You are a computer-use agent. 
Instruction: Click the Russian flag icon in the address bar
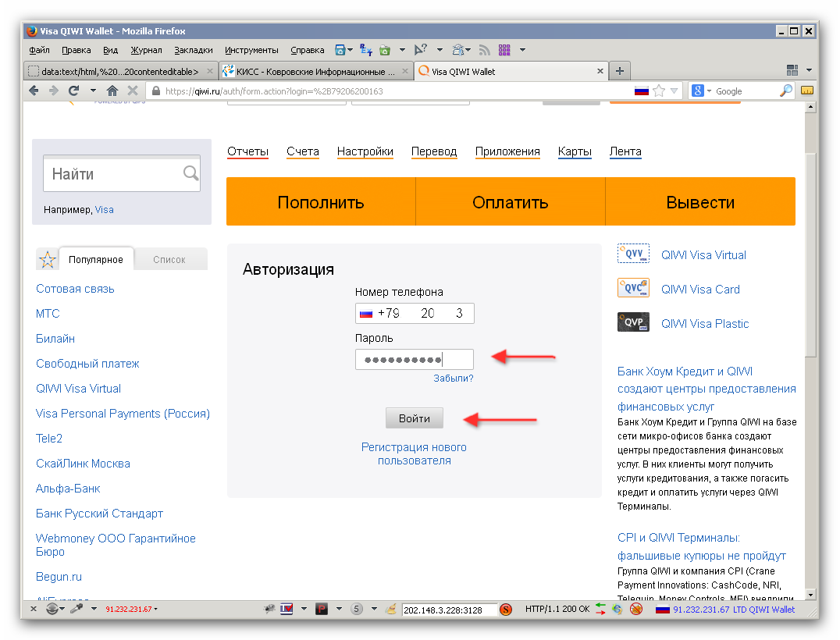click(x=641, y=91)
